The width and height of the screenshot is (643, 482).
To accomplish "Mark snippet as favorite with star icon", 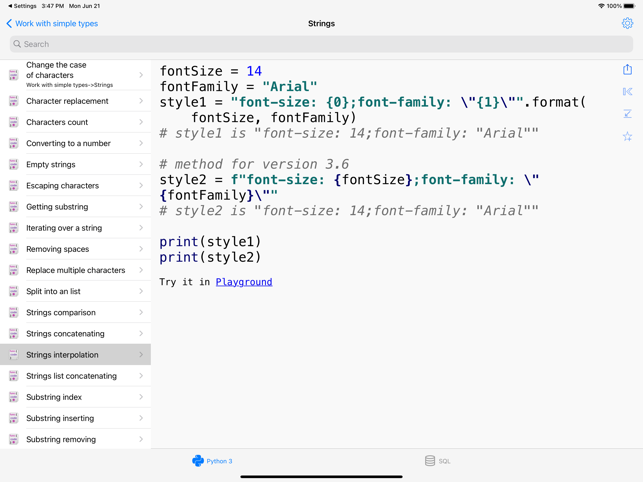I will pos(627,136).
